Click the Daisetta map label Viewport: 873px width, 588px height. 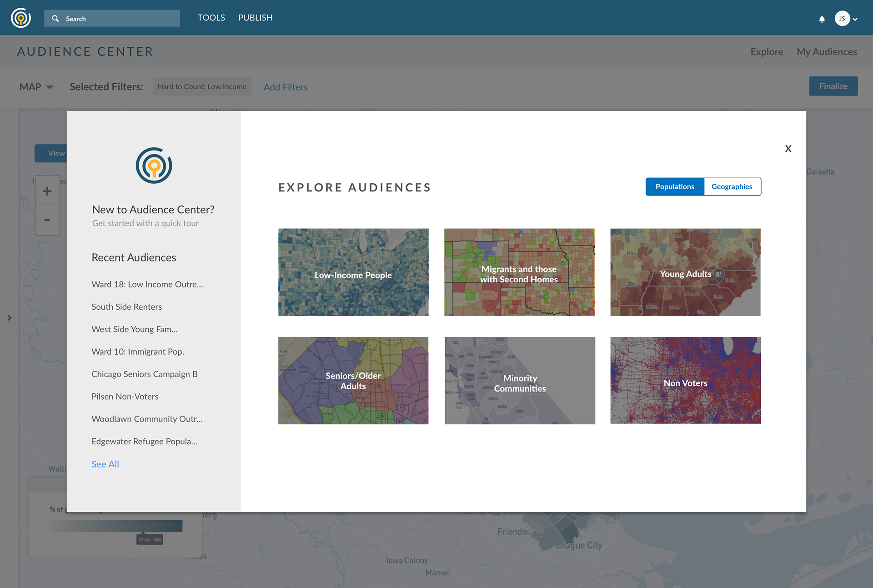click(821, 172)
